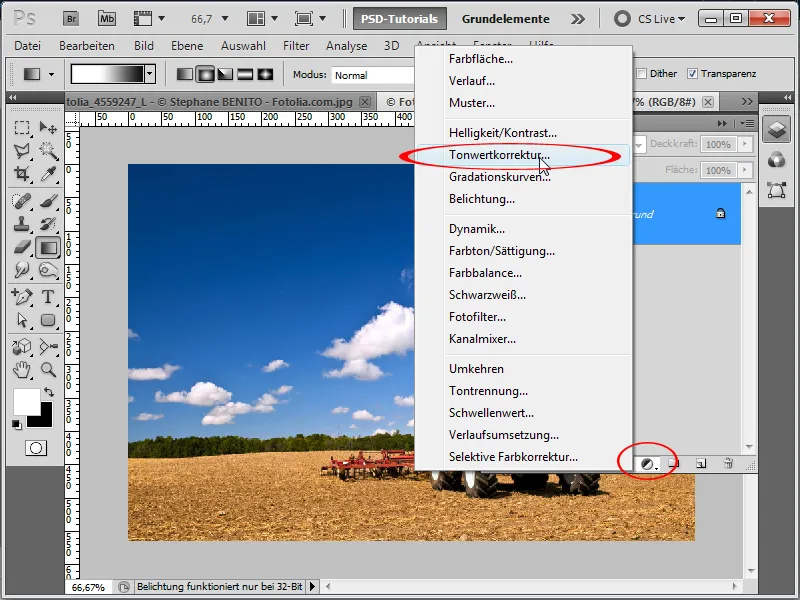This screenshot has width=800, height=600.
Task: Expand the Deckkraft value control
Action: 745,144
